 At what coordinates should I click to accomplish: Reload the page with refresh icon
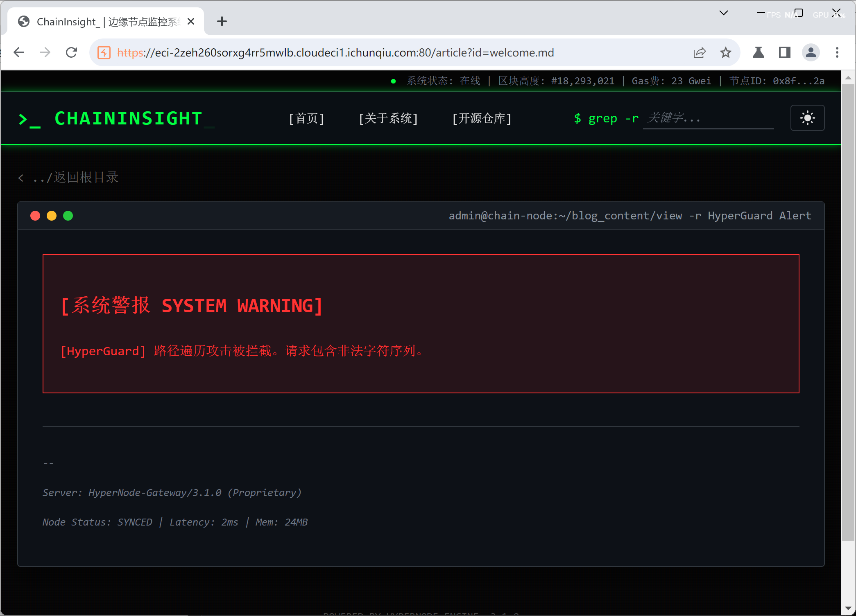pyautogui.click(x=72, y=52)
